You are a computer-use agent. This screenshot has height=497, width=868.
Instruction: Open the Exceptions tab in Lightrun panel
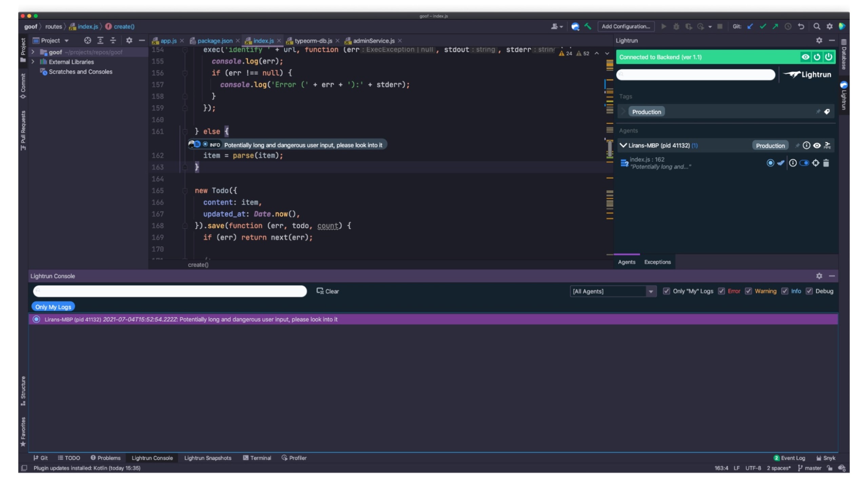657,262
